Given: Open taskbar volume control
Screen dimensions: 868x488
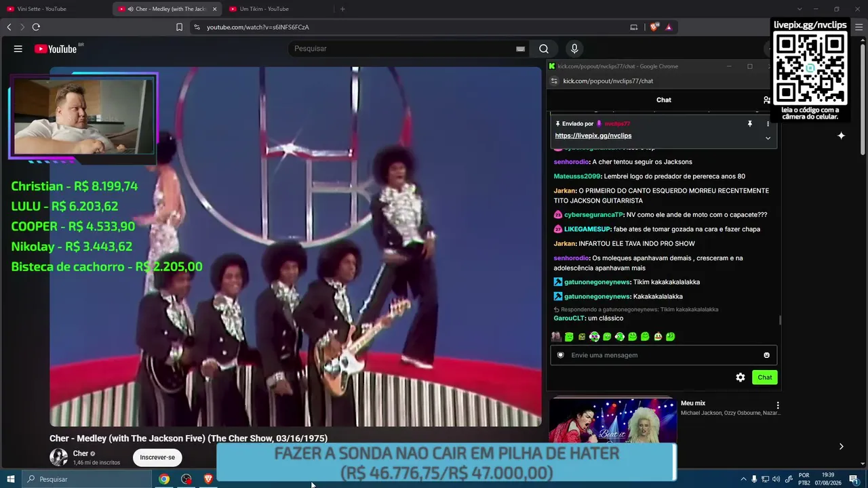Looking at the screenshot, I should pos(776,479).
